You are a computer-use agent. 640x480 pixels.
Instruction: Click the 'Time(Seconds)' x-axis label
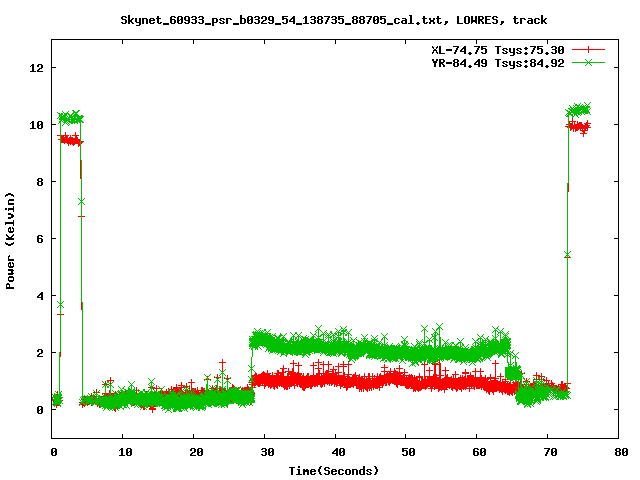333,471
